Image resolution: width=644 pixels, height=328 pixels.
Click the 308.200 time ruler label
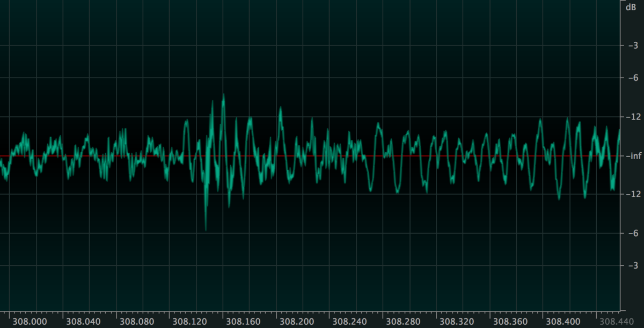point(297,322)
